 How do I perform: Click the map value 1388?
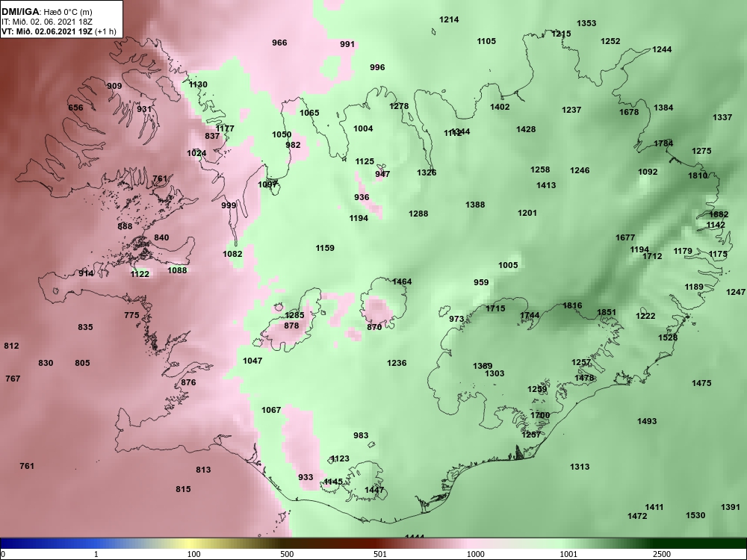[x=475, y=205]
